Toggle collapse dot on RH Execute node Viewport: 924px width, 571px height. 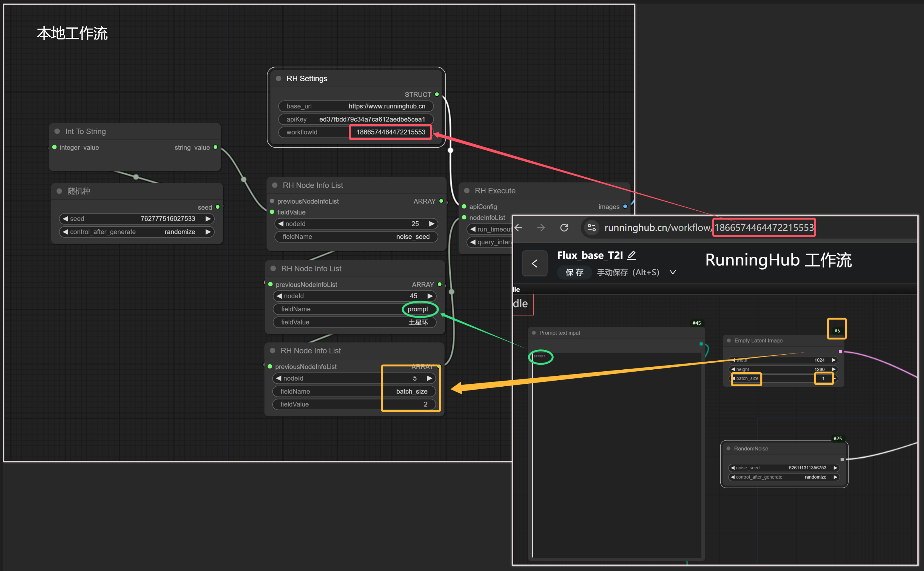point(467,191)
